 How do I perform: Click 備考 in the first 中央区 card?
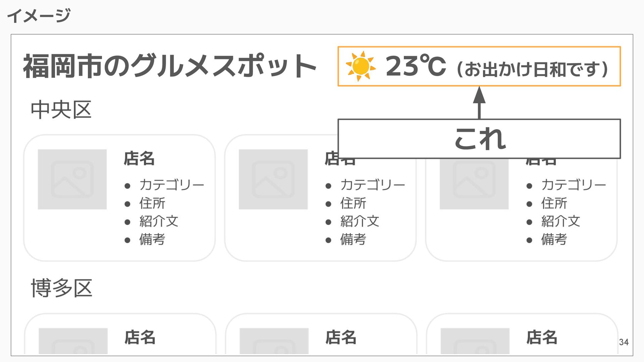(x=152, y=239)
